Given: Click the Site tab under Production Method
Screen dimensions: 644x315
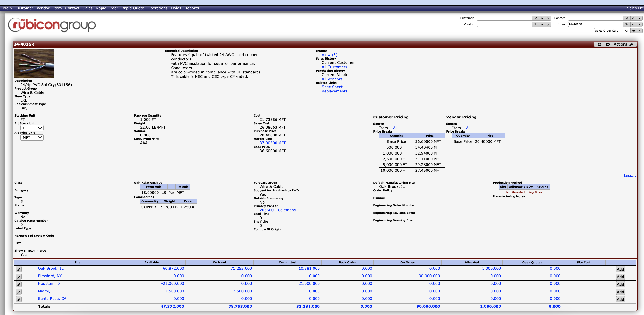Looking at the screenshot, I should tap(503, 187).
